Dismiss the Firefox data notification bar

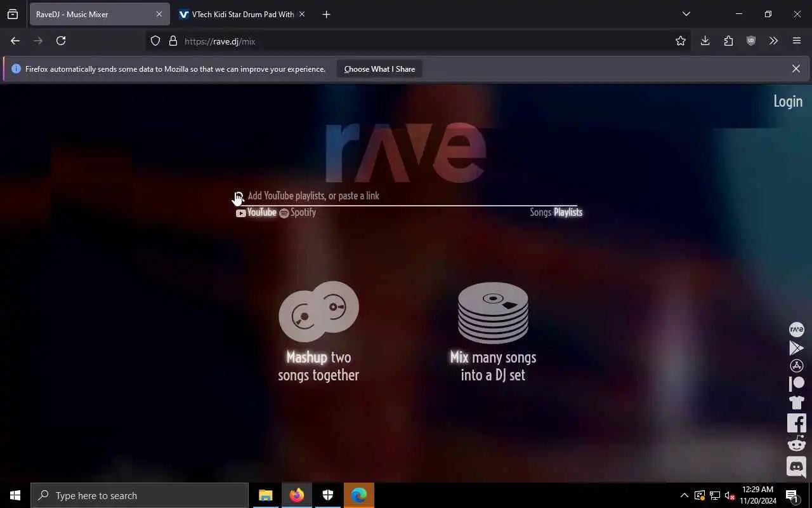796,69
